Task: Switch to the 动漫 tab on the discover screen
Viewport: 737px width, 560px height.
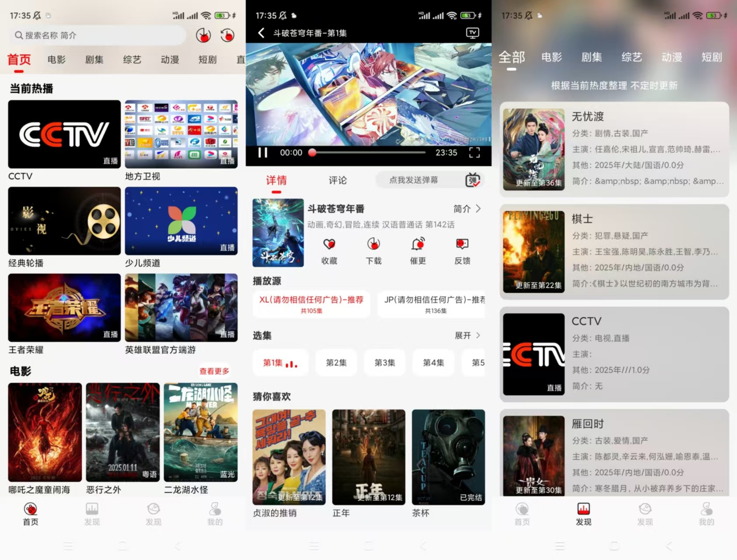Action: tap(672, 57)
